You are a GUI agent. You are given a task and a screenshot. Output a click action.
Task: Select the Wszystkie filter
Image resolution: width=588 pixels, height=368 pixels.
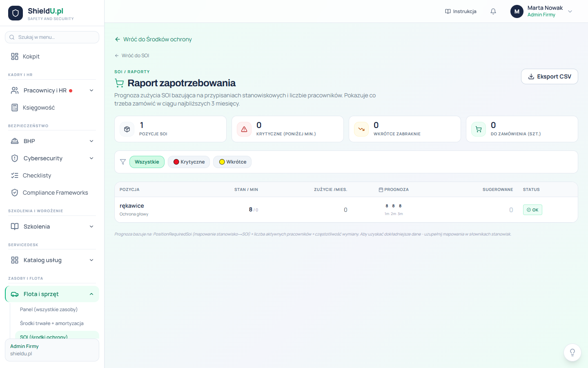(147, 162)
